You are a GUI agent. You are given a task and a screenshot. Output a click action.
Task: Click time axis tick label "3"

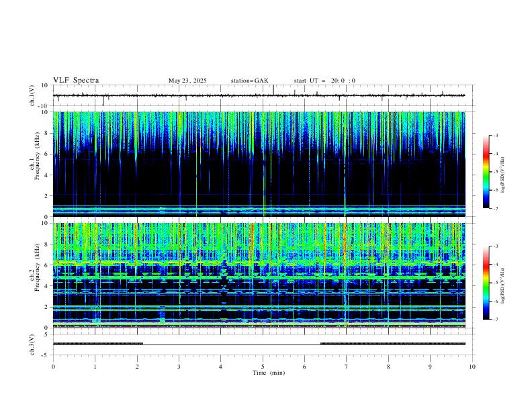pos(179,367)
